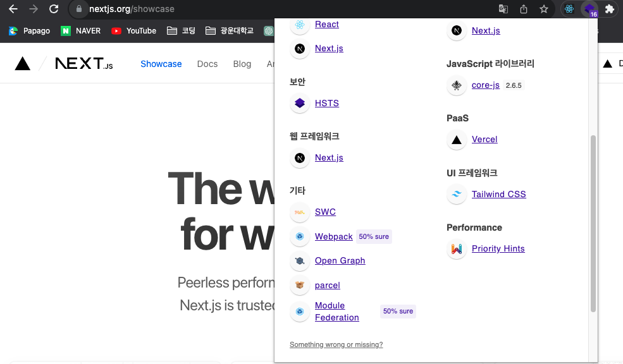Toggle the Wappalyzer extension icon
This screenshot has height=364, width=623.
point(589,9)
